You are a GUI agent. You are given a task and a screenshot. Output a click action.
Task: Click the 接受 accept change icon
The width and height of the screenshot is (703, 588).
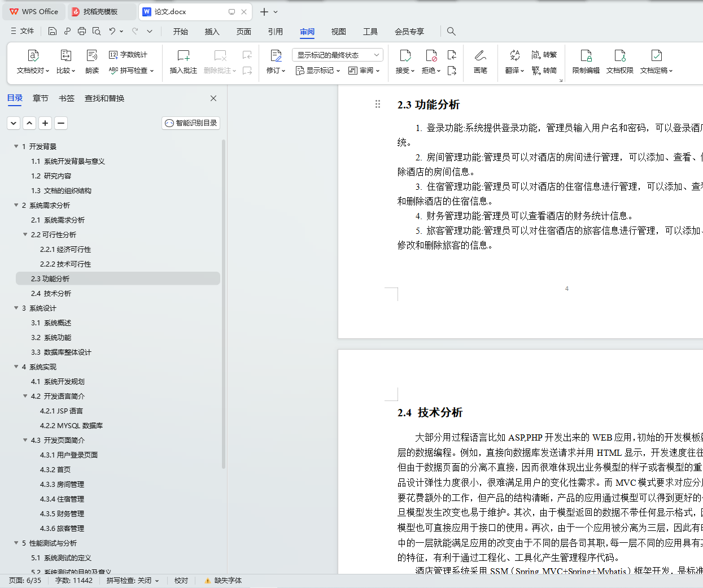[405, 55]
